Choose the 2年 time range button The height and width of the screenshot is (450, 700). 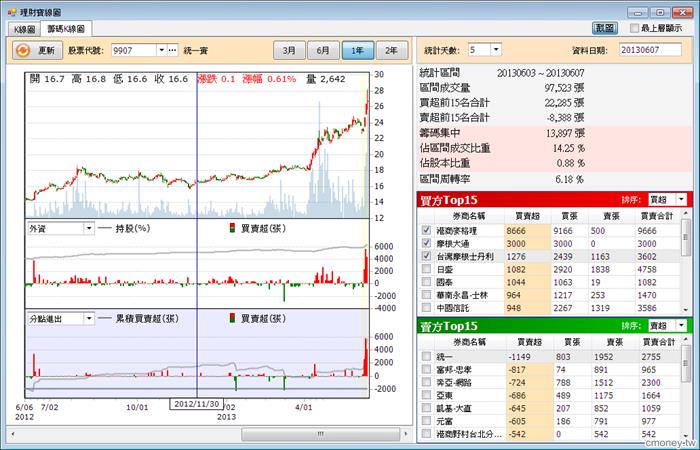coord(390,49)
